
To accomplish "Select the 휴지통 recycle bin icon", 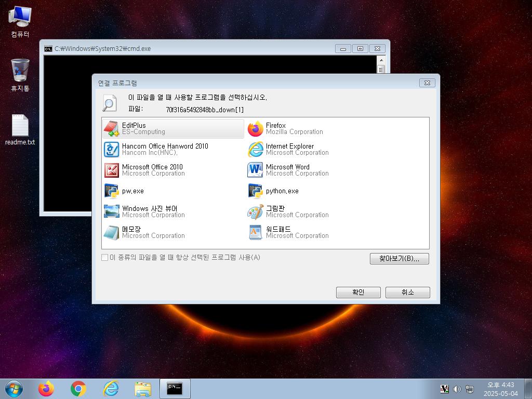I will 20,75.
